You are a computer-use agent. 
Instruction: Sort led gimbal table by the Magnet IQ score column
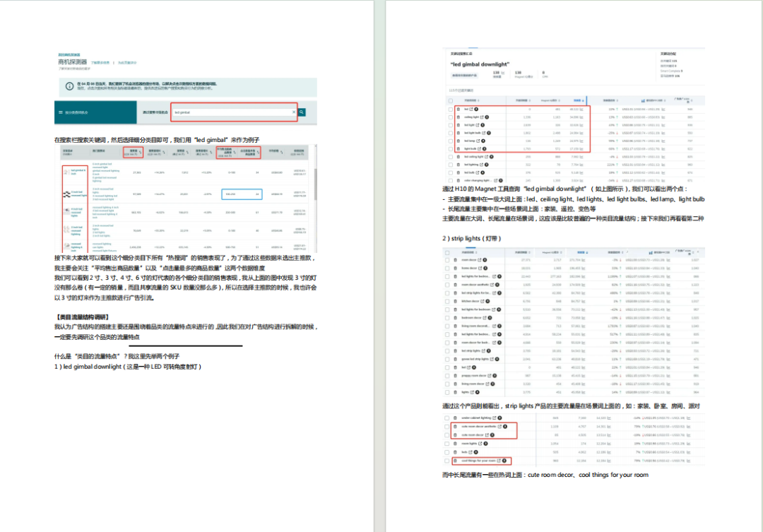point(551,101)
